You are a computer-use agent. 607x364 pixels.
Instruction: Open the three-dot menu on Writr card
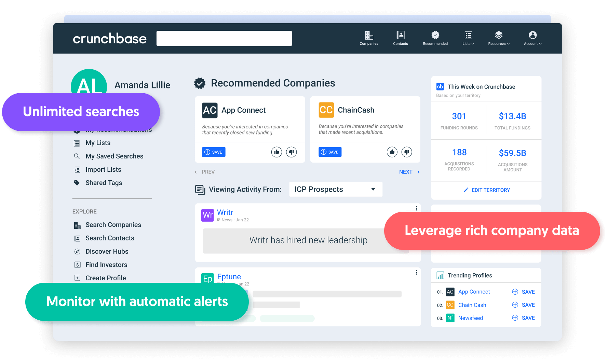(416, 208)
